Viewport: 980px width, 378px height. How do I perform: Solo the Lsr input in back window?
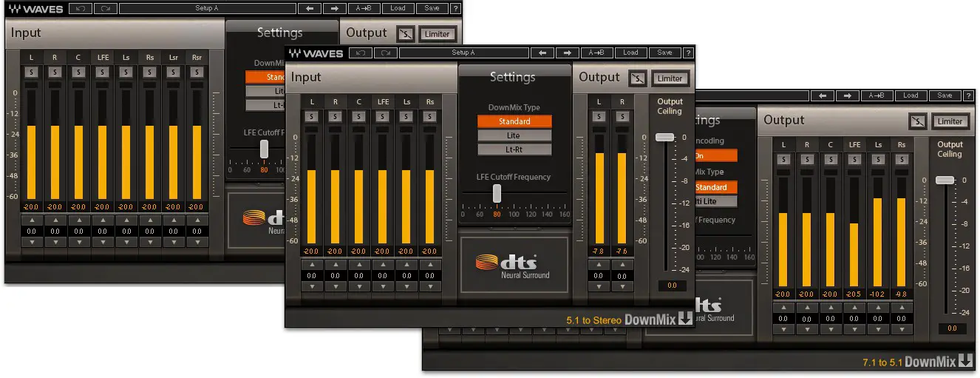(173, 72)
